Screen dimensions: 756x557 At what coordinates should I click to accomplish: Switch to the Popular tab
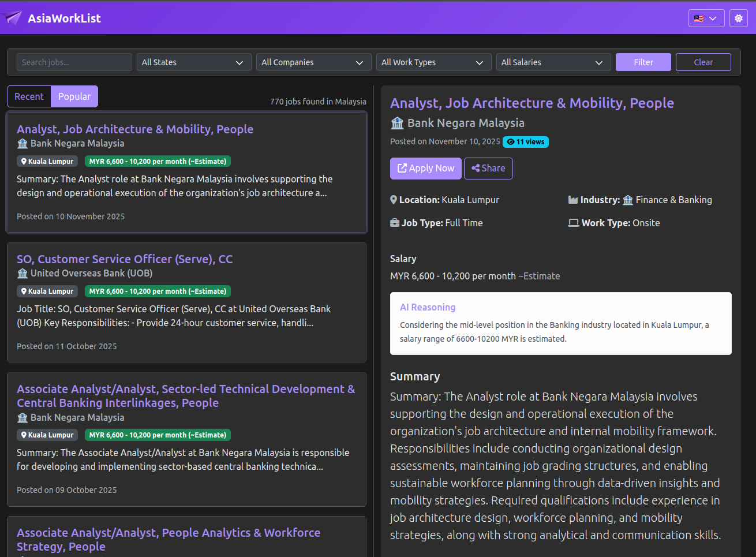tap(74, 96)
